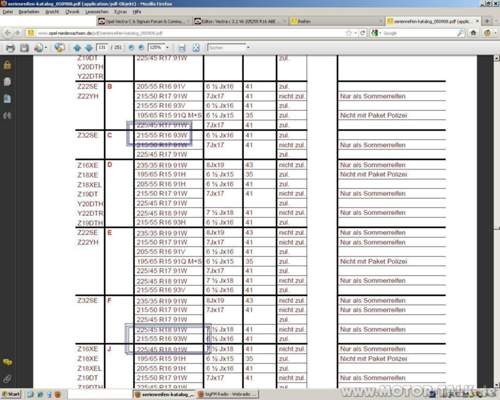Go to previous page with up arrow
The height and width of the screenshot is (400, 500).
(x=77, y=48)
